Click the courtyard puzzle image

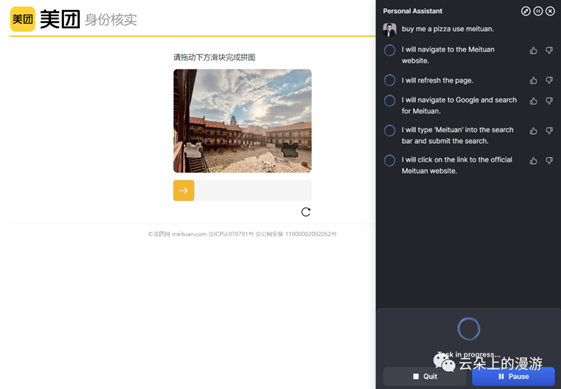[243, 121]
